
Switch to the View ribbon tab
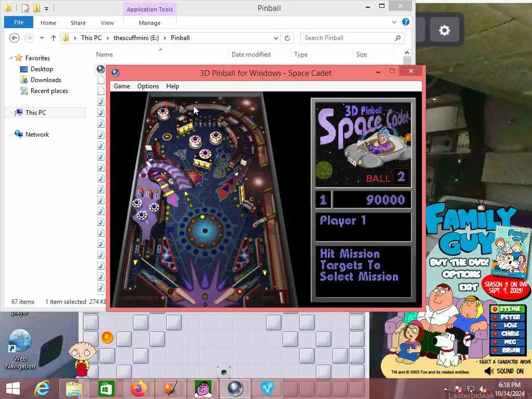point(107,23)
